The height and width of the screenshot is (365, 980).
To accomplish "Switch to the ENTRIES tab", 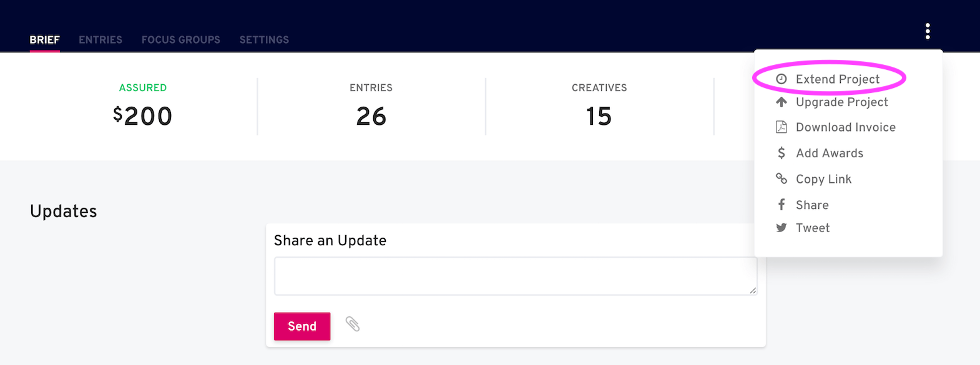I will pyautogui.click(x=100, y=39).
